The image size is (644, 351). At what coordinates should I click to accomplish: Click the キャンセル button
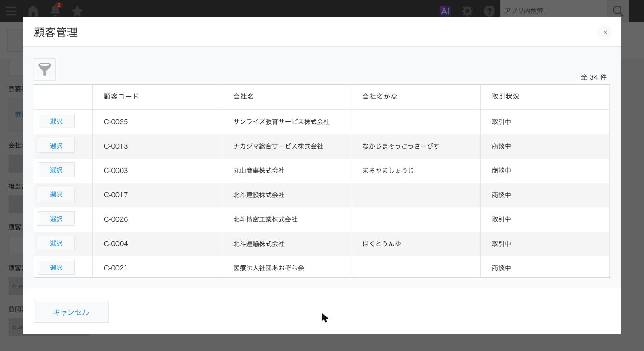click(x=71, y=312)
